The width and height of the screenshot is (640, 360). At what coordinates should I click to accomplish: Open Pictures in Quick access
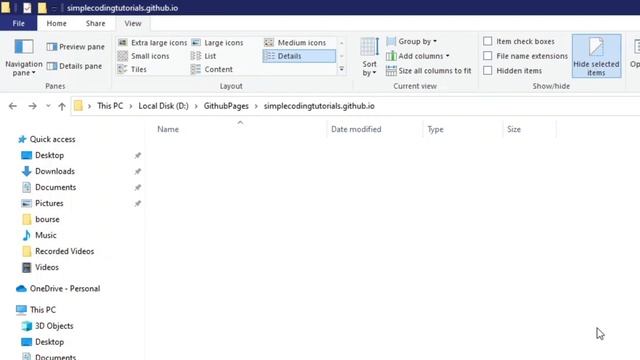(x=42, y=203)
